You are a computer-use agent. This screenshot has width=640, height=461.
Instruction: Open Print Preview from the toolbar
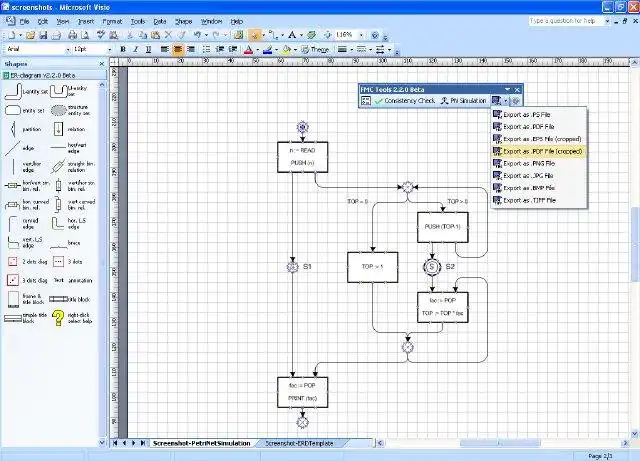pos(85,36)
